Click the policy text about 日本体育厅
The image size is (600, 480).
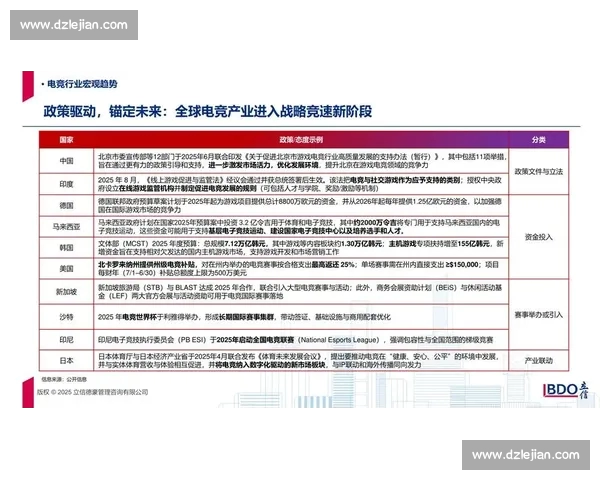click(299, 360)
